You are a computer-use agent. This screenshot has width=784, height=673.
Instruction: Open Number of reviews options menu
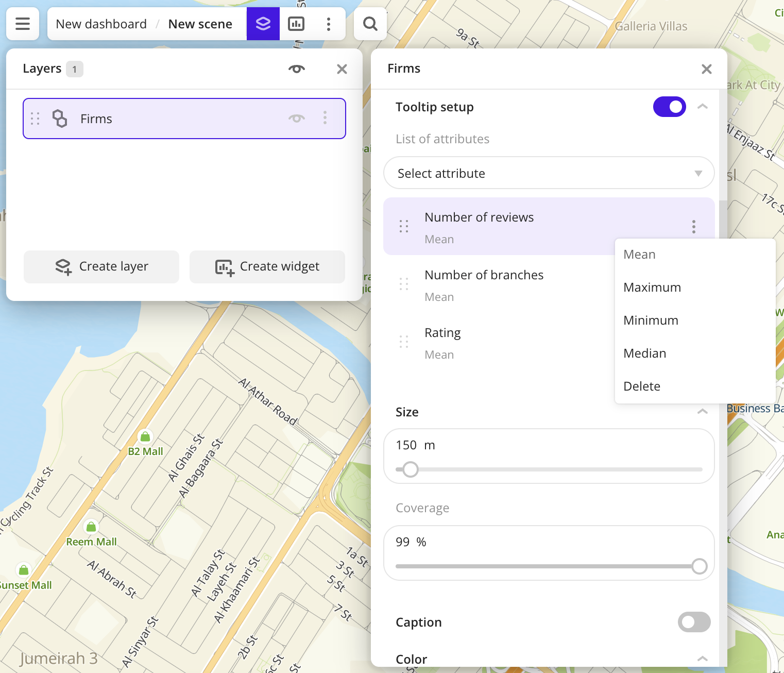point(693,227)
